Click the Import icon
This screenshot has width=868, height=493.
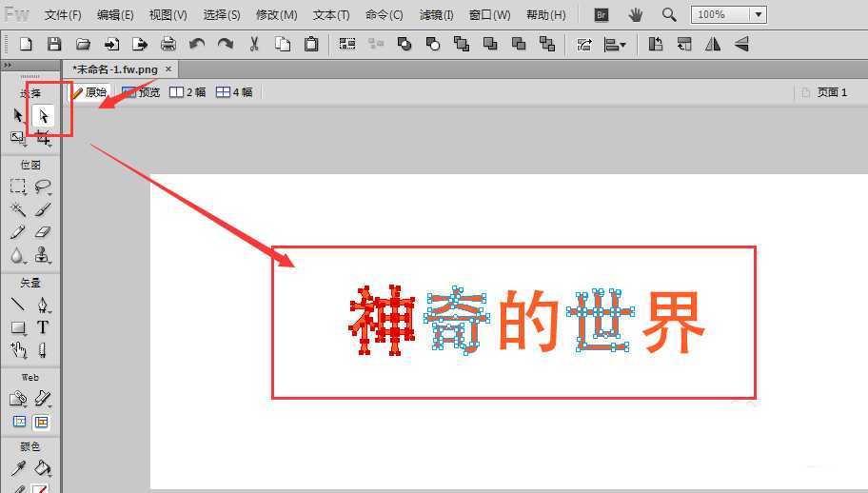(111, 45)
